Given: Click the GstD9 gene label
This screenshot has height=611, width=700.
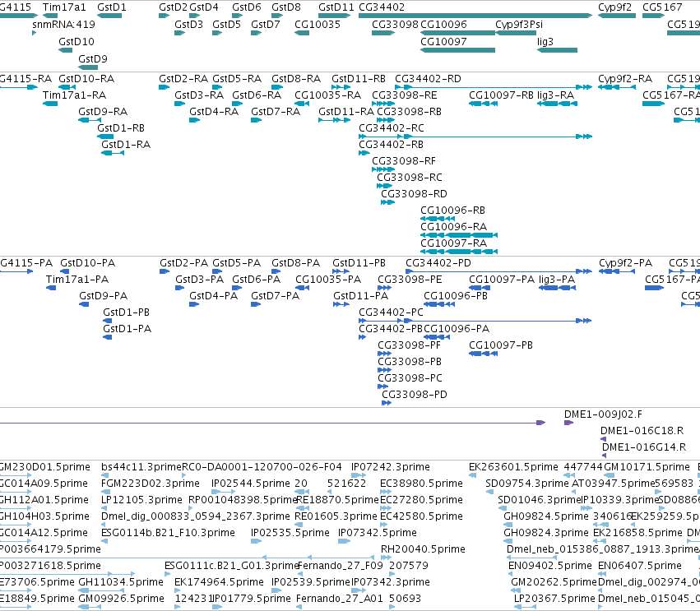Looking at the screenshot, I should pos(93,59).
